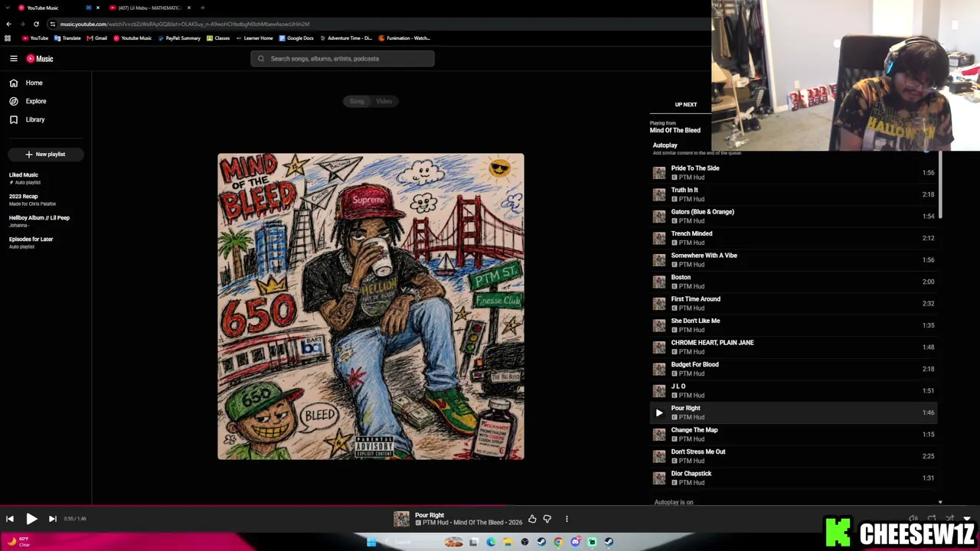
Task: Play Somewhere With A Vibe from queue
Action: 794,260
